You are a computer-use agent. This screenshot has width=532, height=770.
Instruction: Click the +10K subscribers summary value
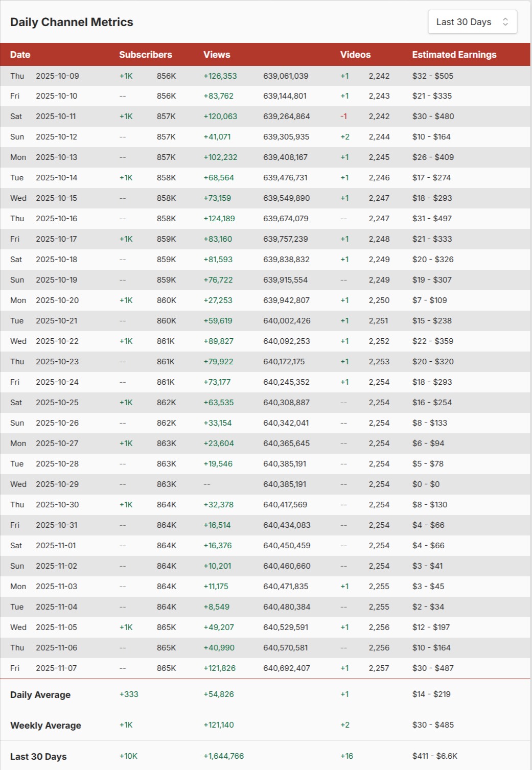tap(128, 756)
